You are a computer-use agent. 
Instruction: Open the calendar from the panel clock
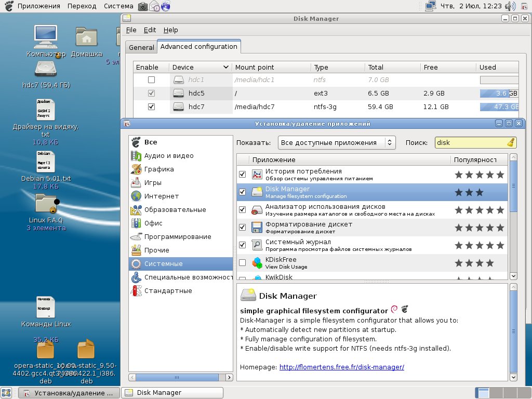click(471, 6)
